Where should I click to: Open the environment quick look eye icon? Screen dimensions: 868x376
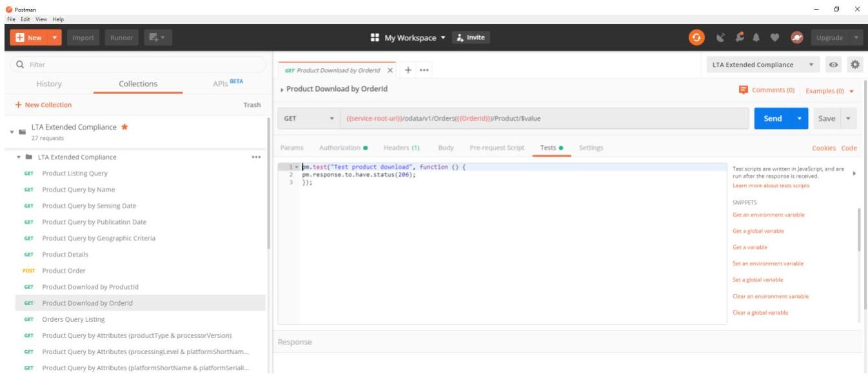834,64
